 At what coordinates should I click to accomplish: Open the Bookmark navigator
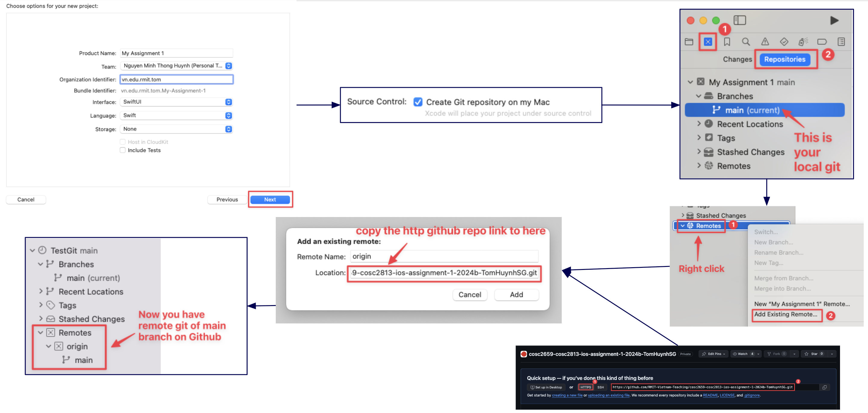tap(727, 41)
